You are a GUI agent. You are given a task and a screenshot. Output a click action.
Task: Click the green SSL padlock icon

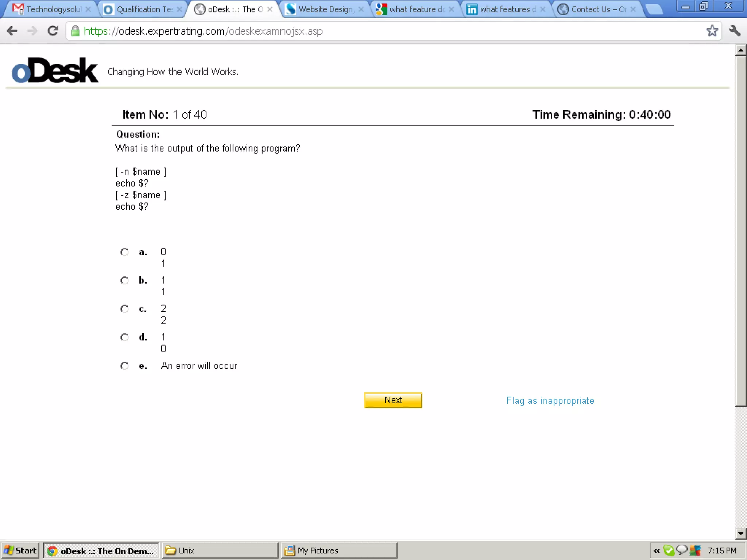point(76,31)
